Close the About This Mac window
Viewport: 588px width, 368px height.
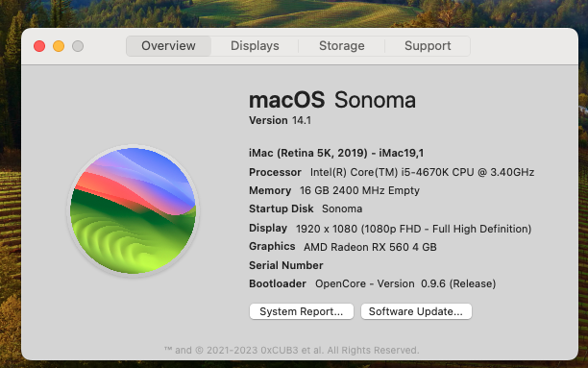click(39, 46)
